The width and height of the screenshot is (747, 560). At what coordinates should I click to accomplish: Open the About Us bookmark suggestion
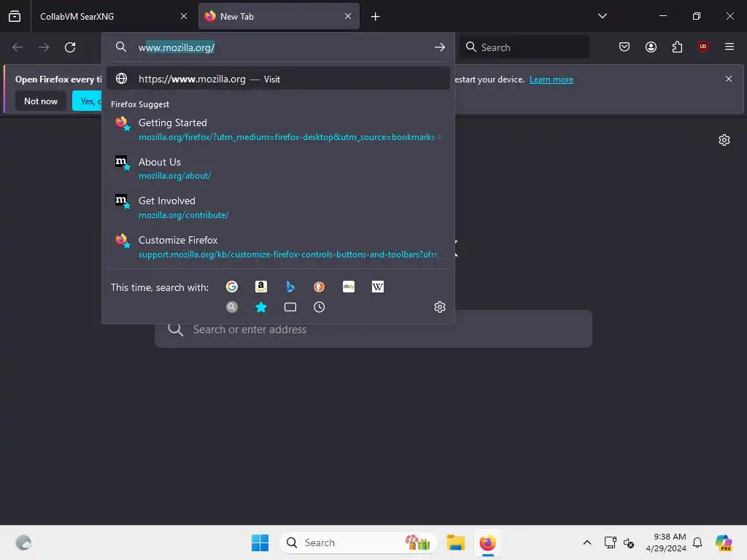278,168
